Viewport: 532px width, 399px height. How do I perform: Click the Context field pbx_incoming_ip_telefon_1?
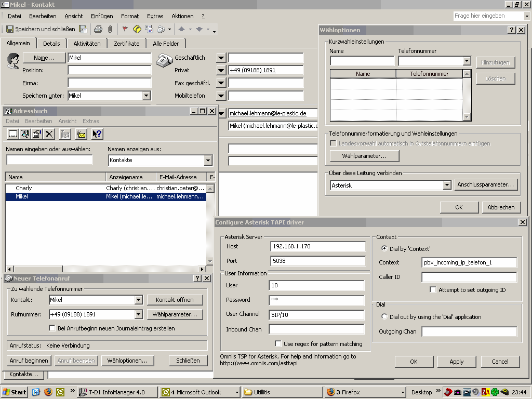[469, 262]
